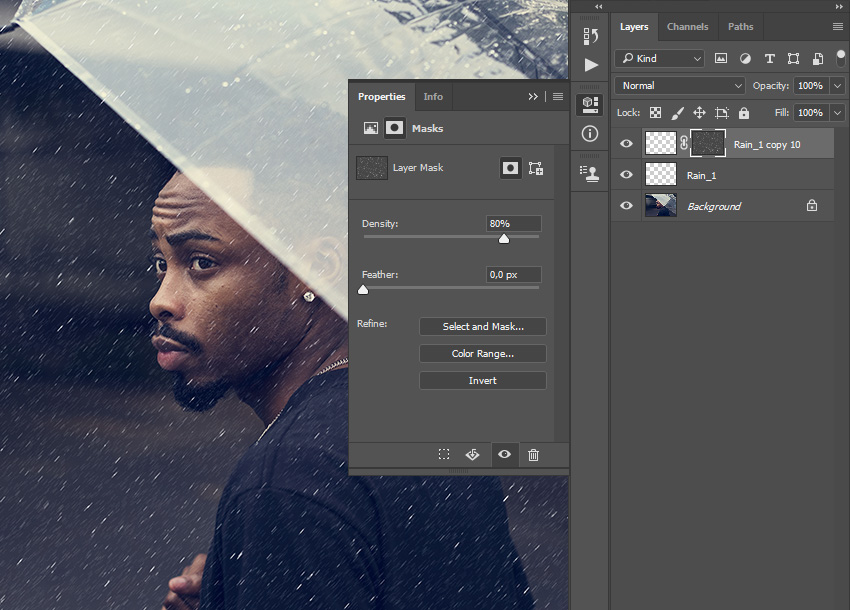Screen dimensions: 850x610
Task: Click the Feather value field
Action: pyautogui.click(x=513, y=274)
